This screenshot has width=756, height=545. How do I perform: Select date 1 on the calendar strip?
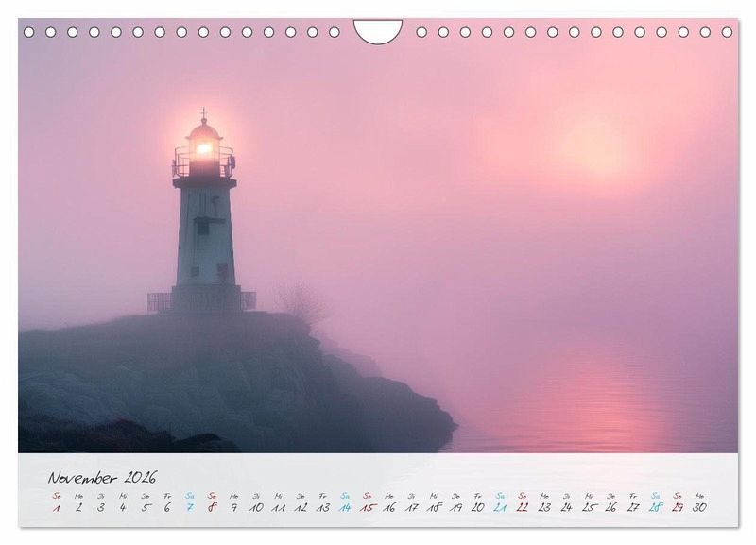[57, 507]
